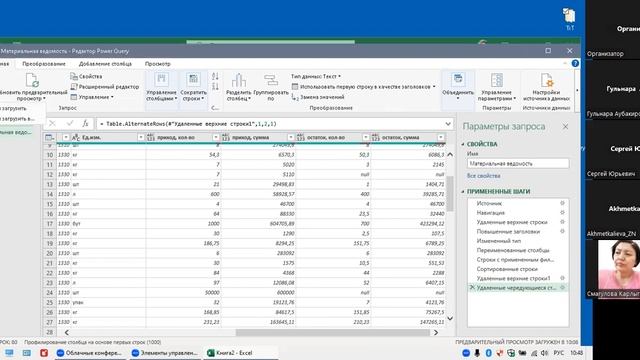This screenshot has height=360, width=640.
Task: Open Расширенный редактор (advanced editor)
Action: pos(105,87)
